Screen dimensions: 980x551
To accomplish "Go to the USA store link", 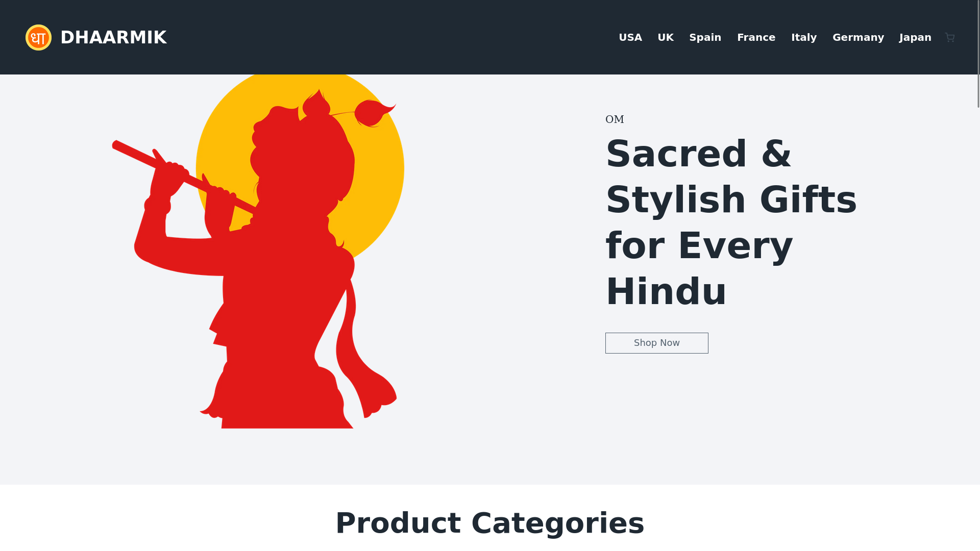I will pyautogui.click(x=630, y=37).
